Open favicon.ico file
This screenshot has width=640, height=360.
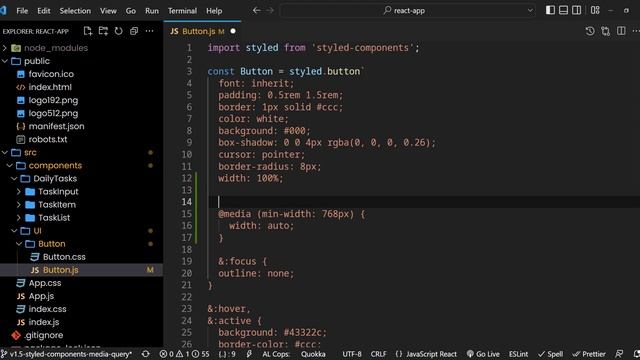click(x=51, y=74)
